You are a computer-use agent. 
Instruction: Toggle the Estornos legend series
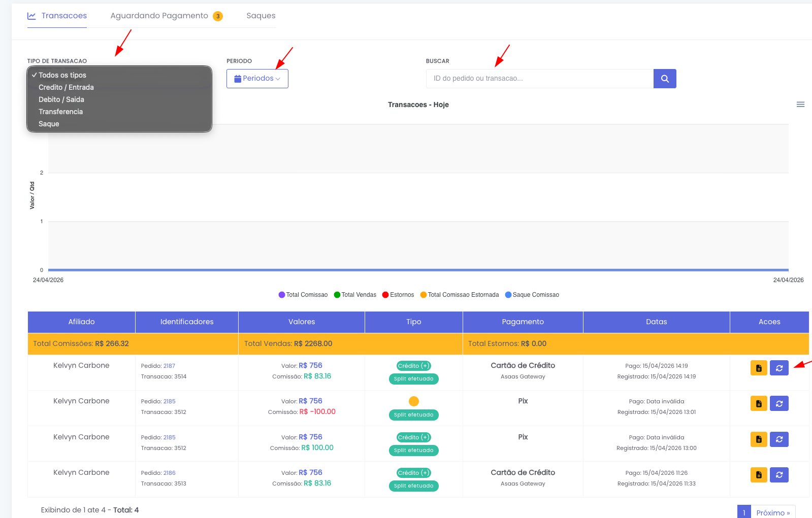(x=398, y=295)
